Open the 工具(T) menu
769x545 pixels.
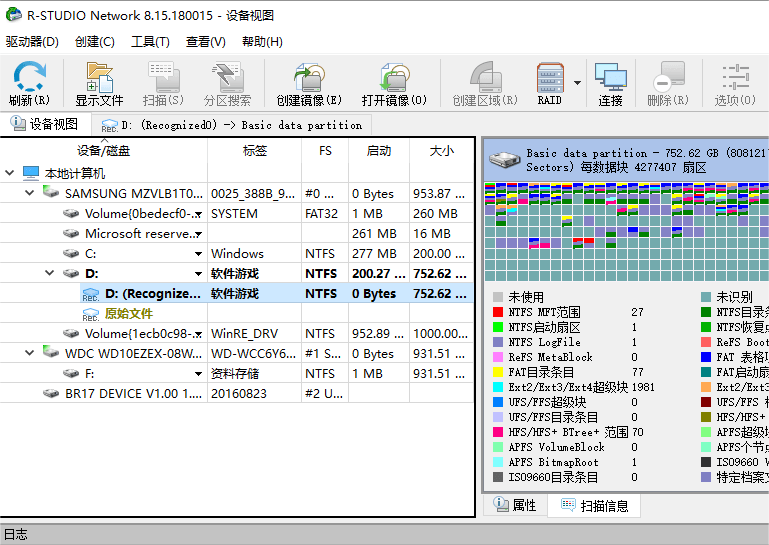150,42
